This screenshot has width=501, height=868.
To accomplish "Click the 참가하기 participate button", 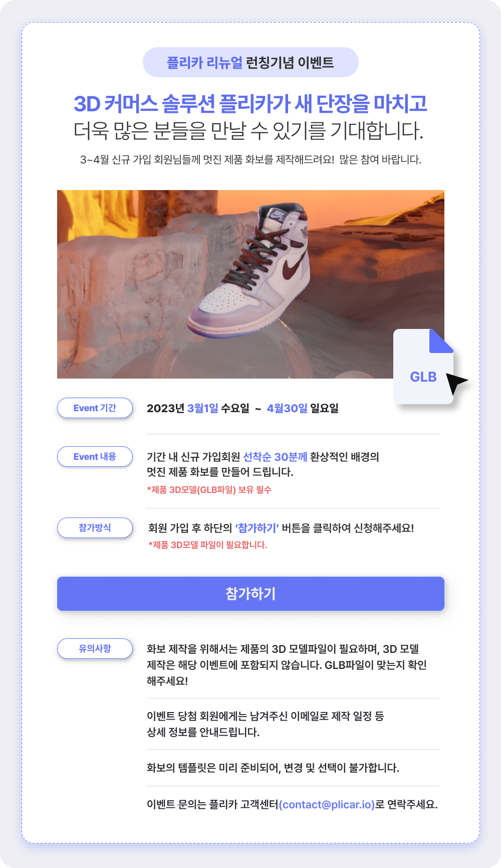I will coord(250,594).
